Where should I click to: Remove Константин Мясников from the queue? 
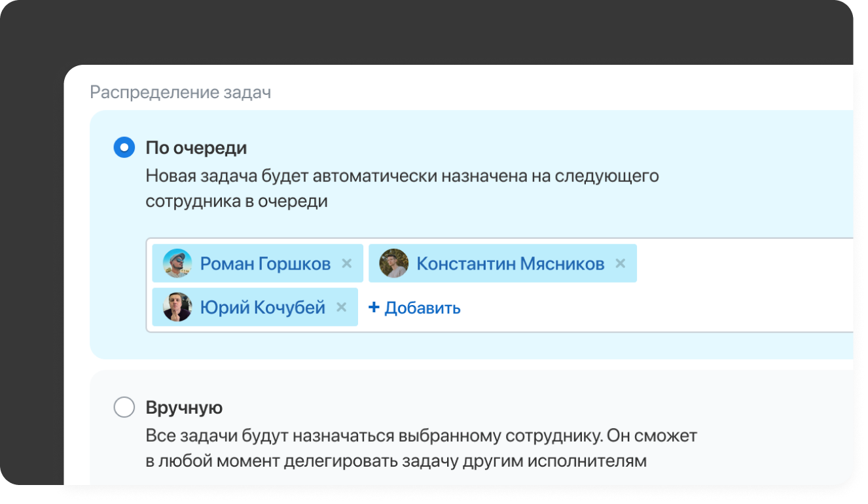pos(621,263)
